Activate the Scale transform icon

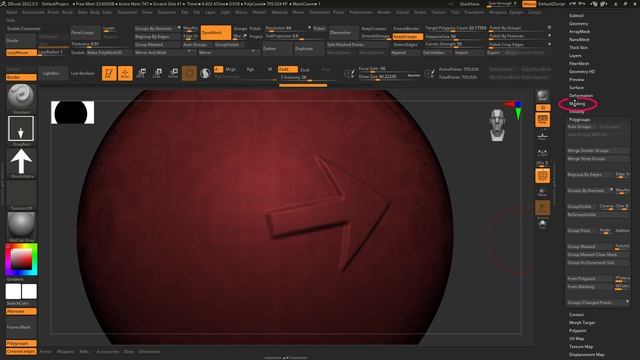pyautogui.click(x=157, y=73)
